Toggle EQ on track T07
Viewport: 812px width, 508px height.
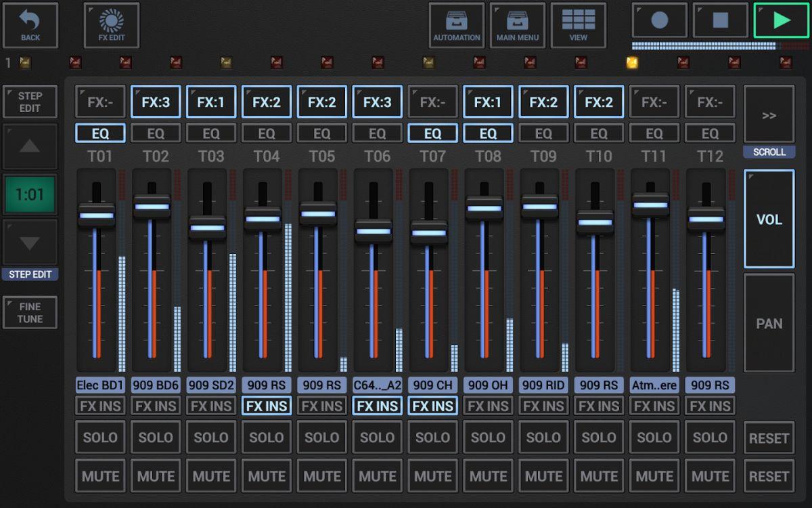[x=433, y=133]
